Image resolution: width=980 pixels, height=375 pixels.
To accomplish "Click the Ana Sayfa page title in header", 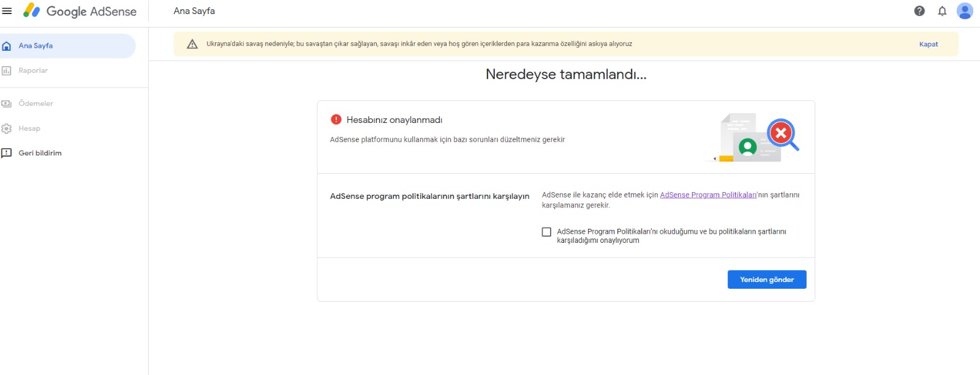I will (x=194, y=11).
